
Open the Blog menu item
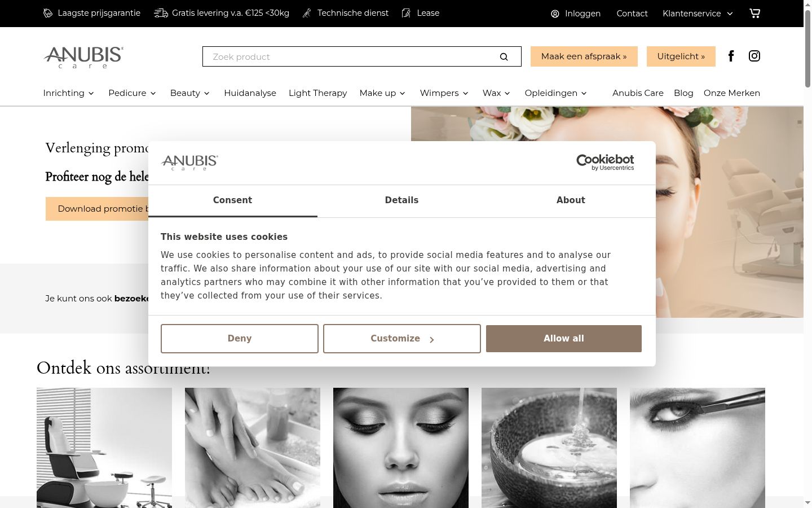[683, 93]
